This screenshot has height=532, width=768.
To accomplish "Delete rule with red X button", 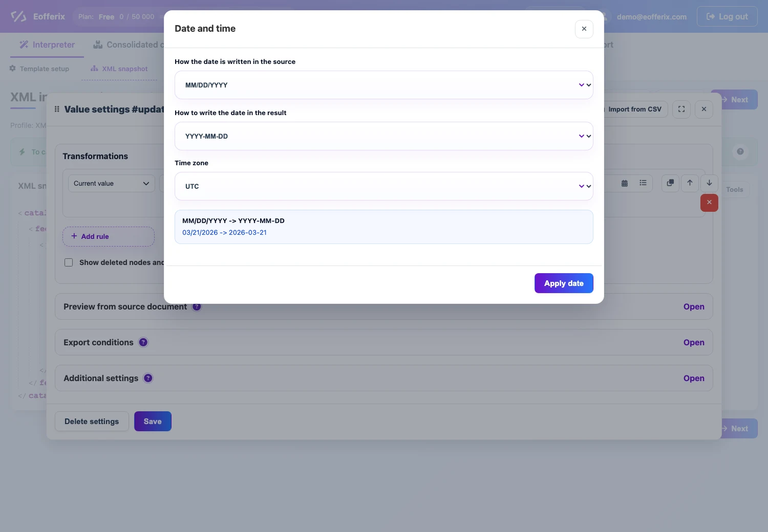I will [x=709, y=203].
